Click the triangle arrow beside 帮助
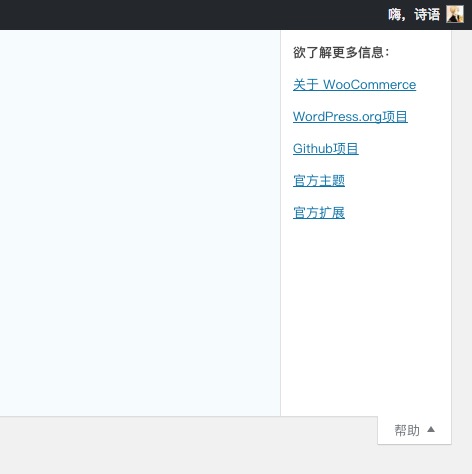472x474 pixels. point(431,429)
